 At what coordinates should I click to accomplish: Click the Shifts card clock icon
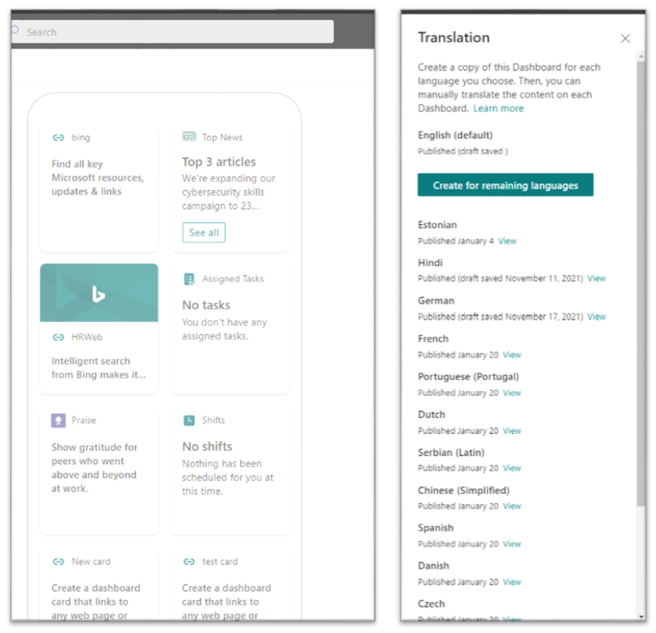pyautogui.click(x=189, y=420)
